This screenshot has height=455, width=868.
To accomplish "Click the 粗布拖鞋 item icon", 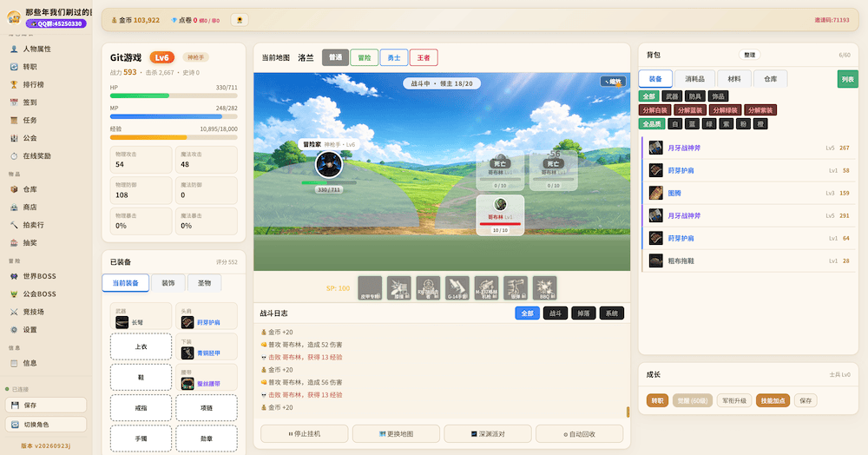I will (x=656, y=260).
